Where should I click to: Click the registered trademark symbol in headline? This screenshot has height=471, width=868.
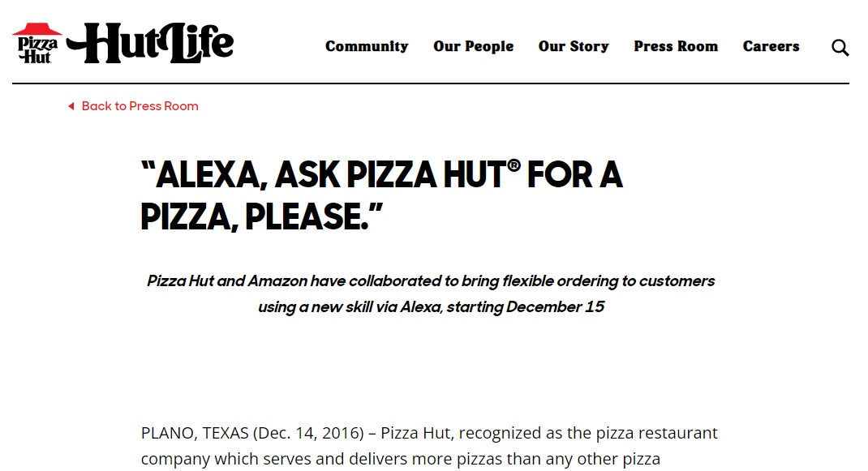(x=513, y=165)
